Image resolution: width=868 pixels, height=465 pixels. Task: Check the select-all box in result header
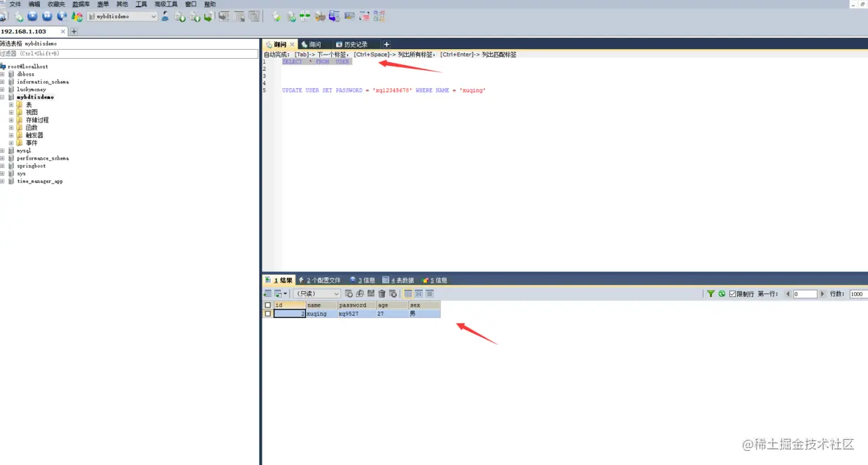[267, 305]
